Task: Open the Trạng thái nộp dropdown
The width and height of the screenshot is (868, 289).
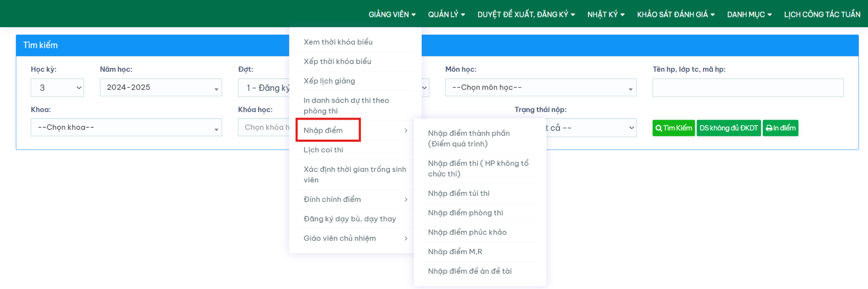Action: pyautogui.click(x=591, y=128)
